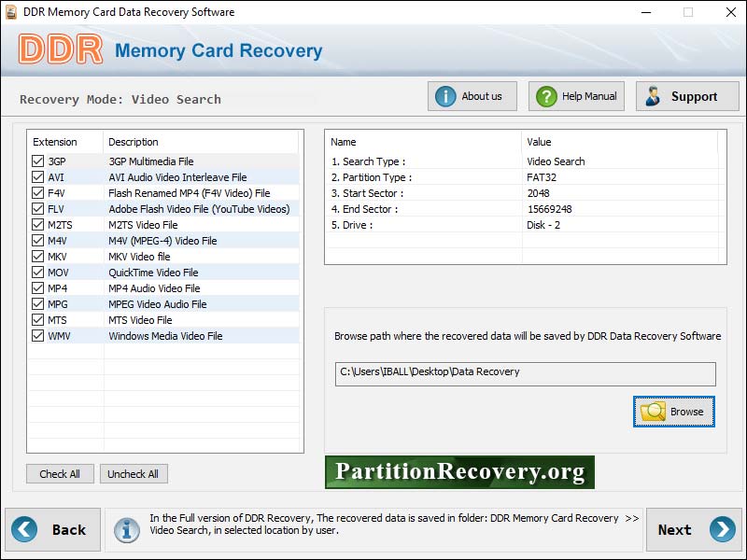Viewport: 747px width, 560px height.
Task: Click the Check All button
Action: (60, 474)
